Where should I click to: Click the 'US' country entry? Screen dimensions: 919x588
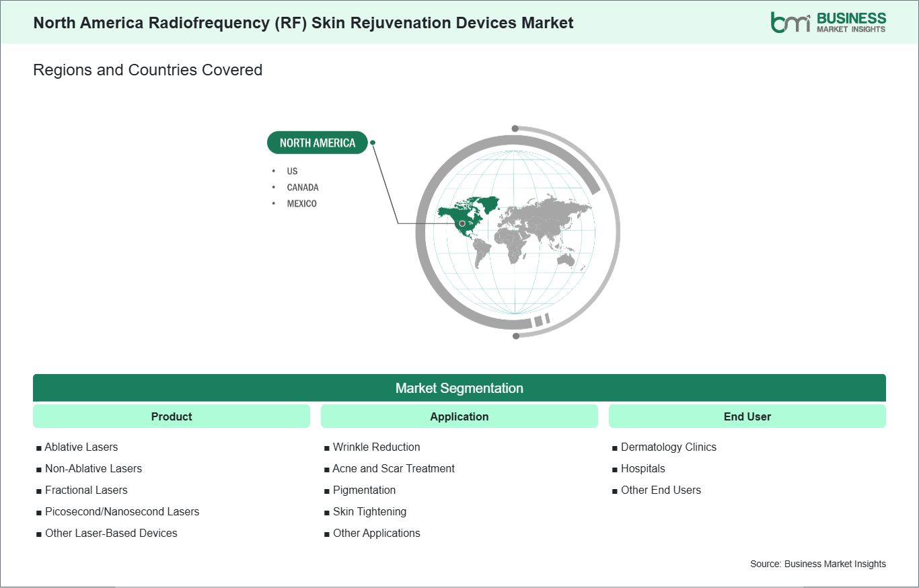tap(292, 171)
